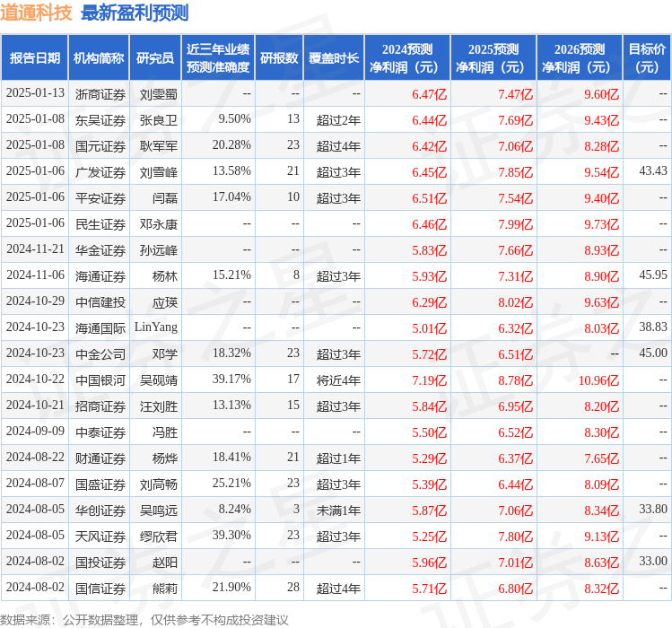Select the 海通国际 institution cell
Screen dimensions: 672x628
(100, 328)
